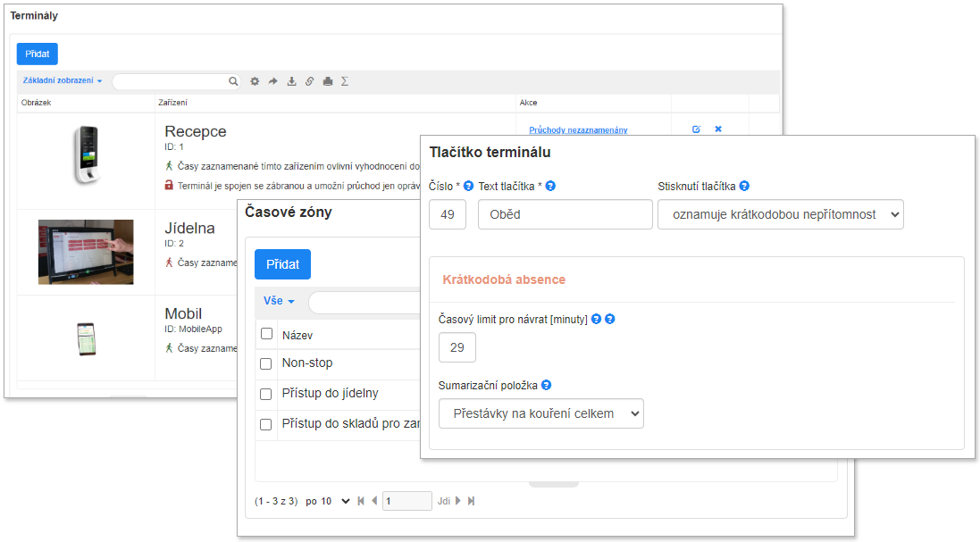Screen dimensions: 980x542
Task: Open the Vše filter dropdown
Action: (279, 301)
